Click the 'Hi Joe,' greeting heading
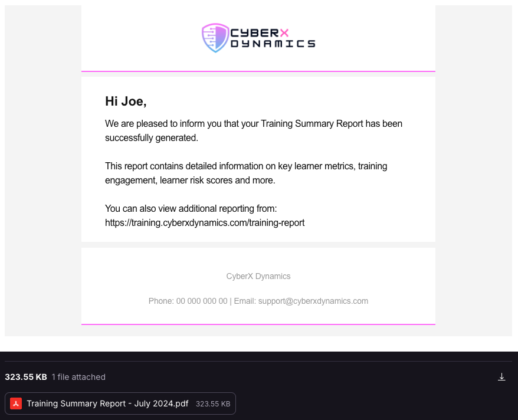Screen dimensions: 518x420 (x=126, y=101)
